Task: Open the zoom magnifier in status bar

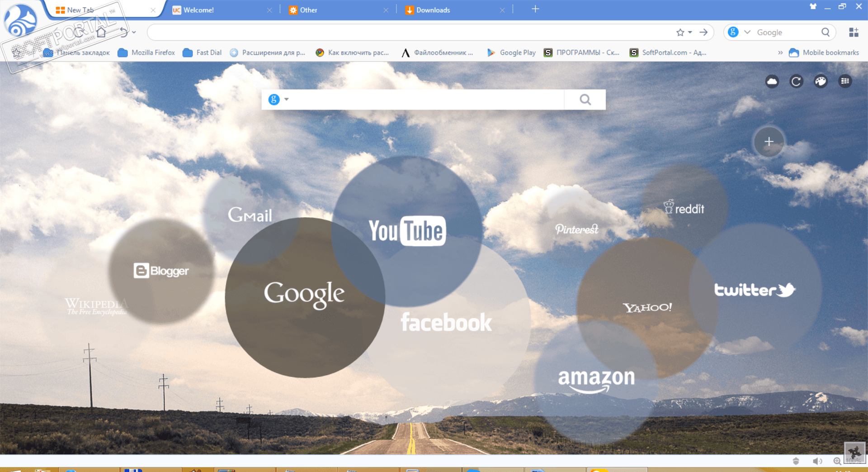Action: point(837,461)
